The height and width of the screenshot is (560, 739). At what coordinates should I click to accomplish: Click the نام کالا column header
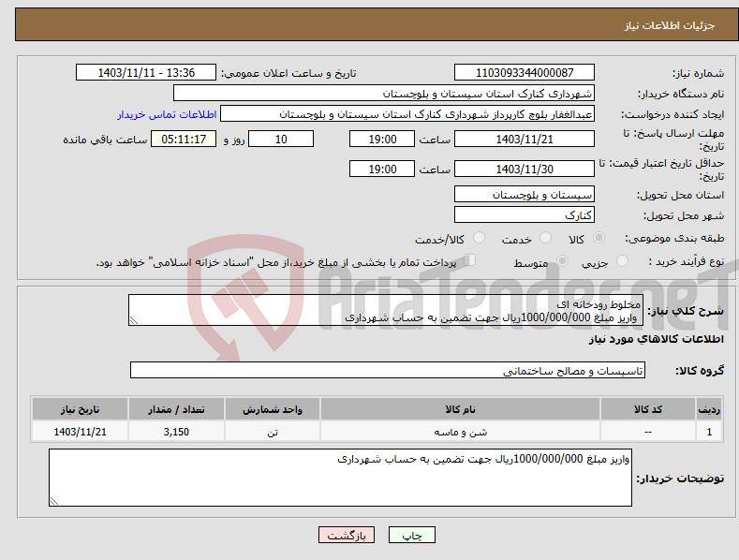[x=460, y=409]
